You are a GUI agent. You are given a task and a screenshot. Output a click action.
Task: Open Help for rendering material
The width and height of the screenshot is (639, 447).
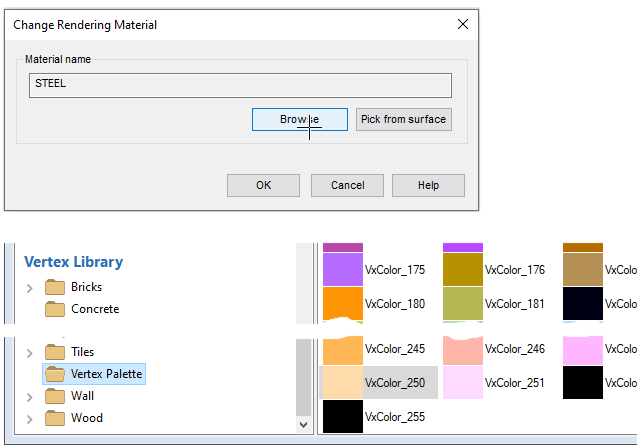[x=428, y=185]
